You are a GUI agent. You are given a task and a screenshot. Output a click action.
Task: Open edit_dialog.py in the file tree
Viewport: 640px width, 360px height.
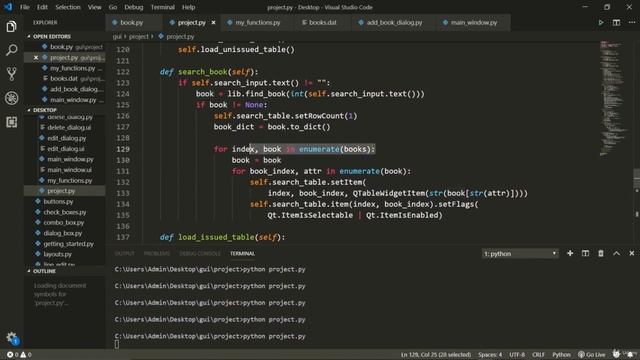pyautogui.click(x=65, y=138)
